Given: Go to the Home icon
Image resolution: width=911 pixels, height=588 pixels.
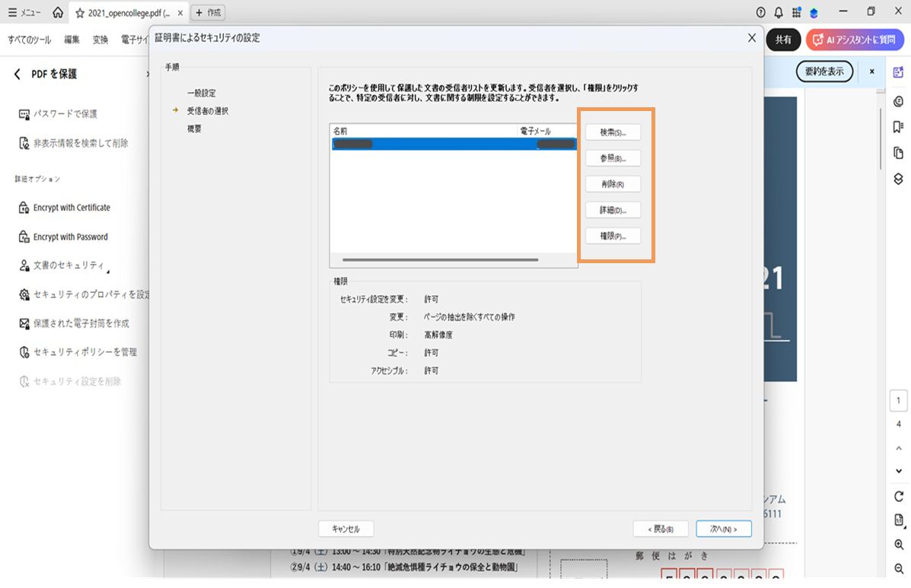Looking at the screenshot, I should click(58, 12).
